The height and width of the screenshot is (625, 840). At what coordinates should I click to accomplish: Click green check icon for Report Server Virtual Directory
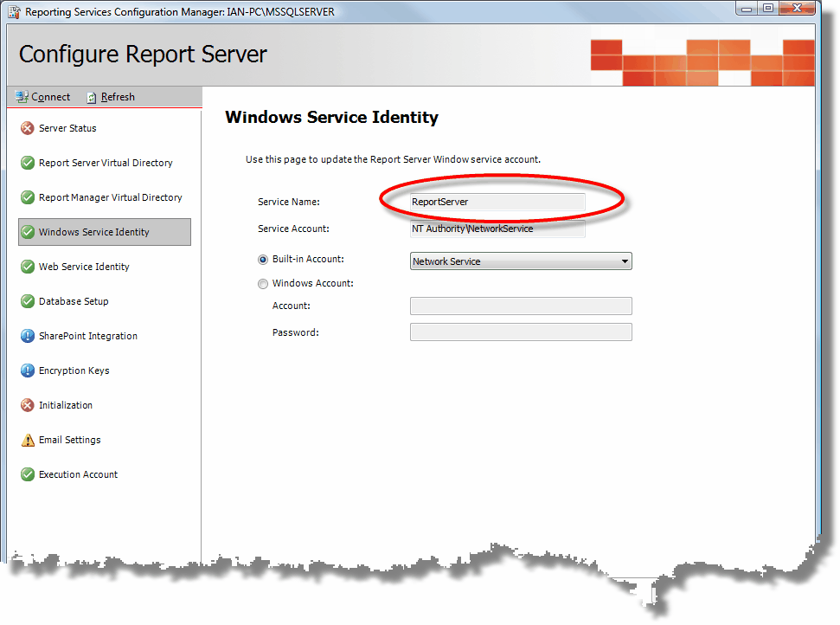point(28,163)
